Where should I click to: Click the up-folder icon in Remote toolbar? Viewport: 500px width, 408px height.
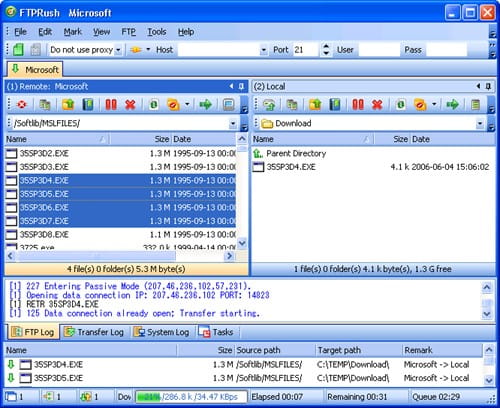(x=68, y=105)
